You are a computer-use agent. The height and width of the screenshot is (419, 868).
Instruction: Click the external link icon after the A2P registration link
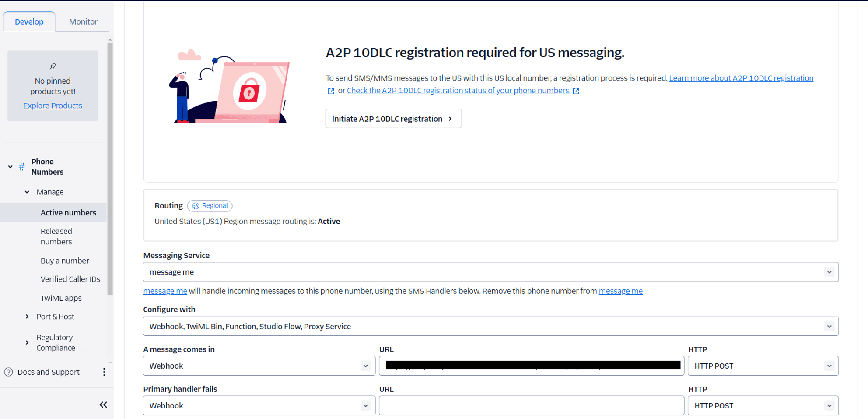pyautogui.click(x=330, y=91)
